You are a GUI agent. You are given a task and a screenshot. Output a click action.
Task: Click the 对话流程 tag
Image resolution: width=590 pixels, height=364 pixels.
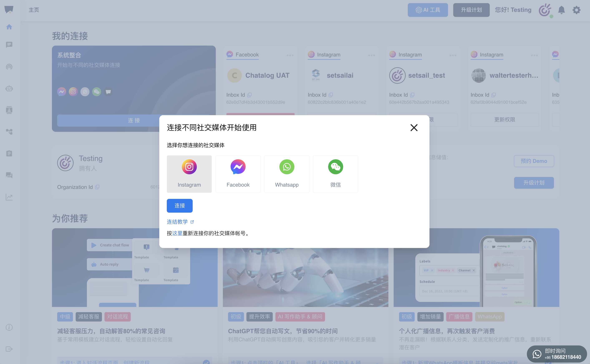coord(118,317)
